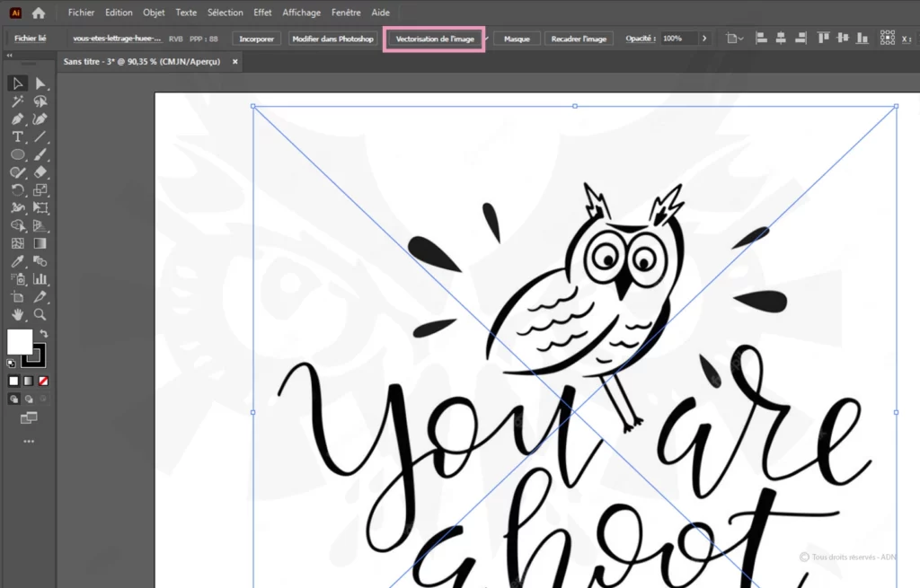Open the Aide menu

click(380, 13)
